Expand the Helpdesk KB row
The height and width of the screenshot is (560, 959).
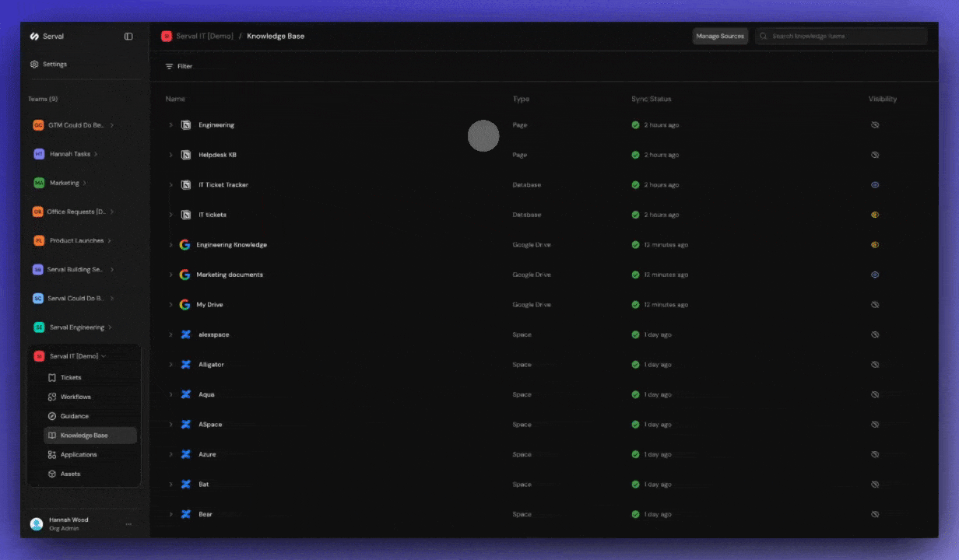click(x=170, y=155)
